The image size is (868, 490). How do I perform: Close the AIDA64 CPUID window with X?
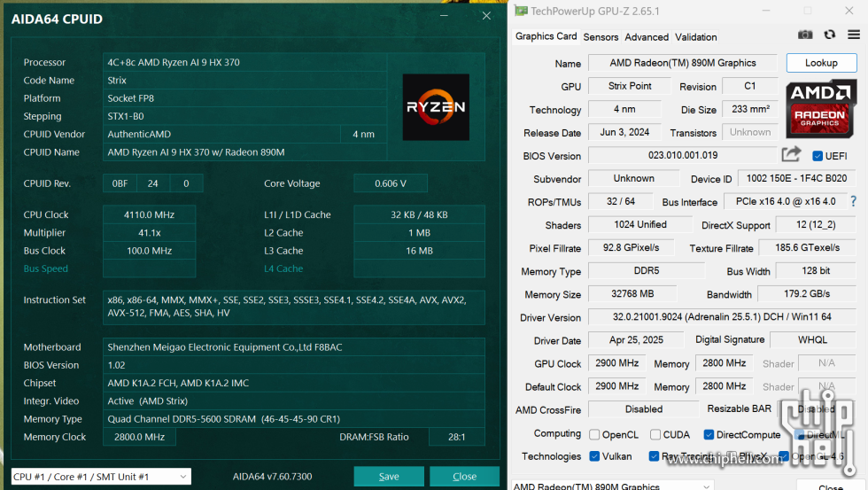point(486,15)
